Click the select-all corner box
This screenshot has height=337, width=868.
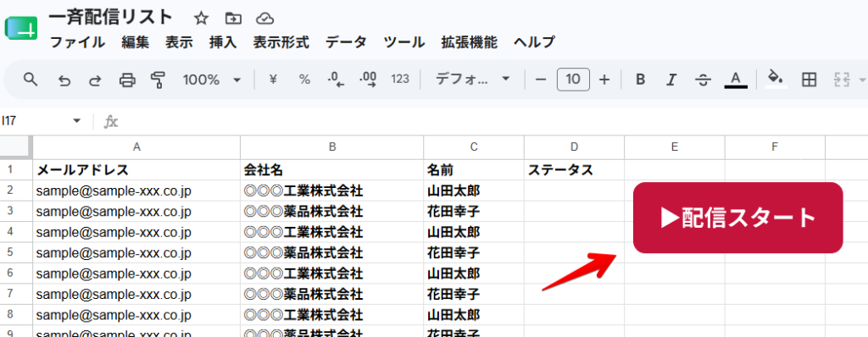click(x=16, y=146)
